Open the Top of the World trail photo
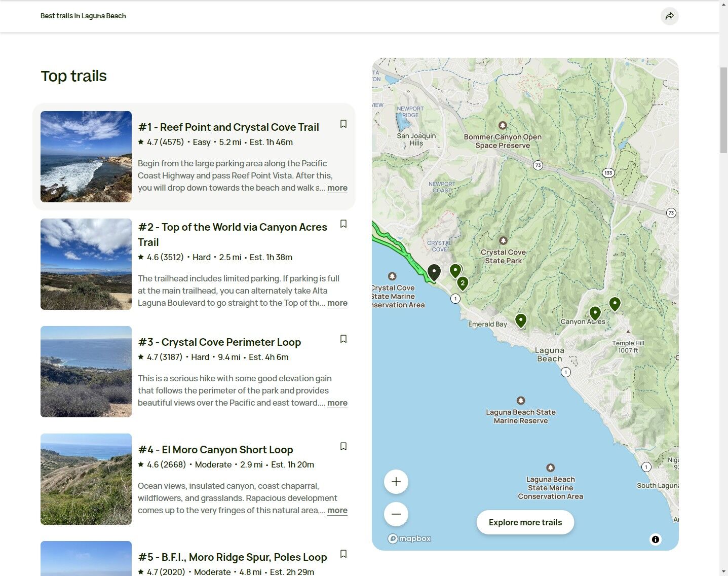 coord(86,264)
